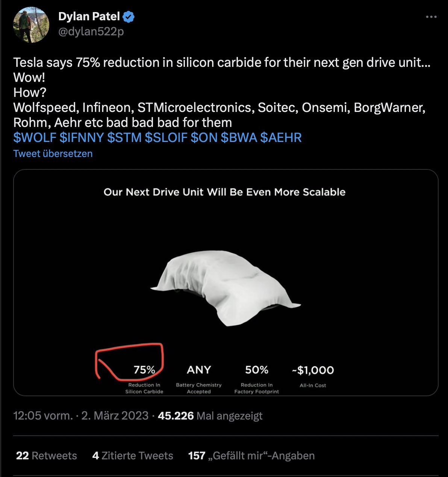The image size is (448, 477).
Task: Open the three-dot more options menu
Action: tap(431, 17)
